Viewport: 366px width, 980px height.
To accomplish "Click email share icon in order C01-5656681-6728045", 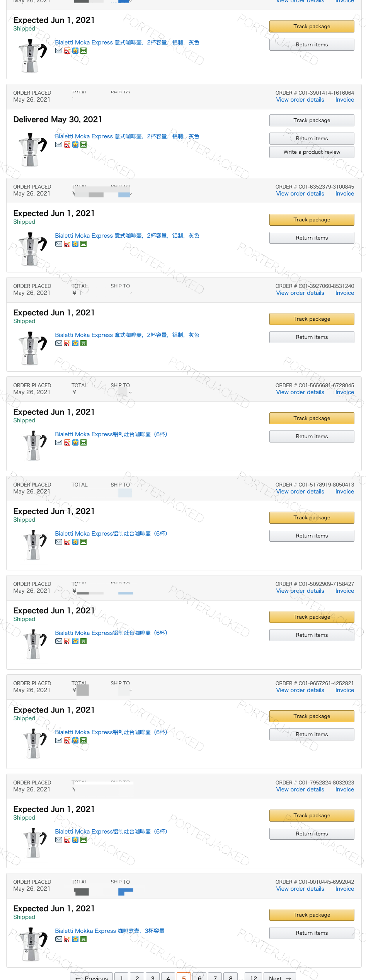I will click(x=59, y=442).
